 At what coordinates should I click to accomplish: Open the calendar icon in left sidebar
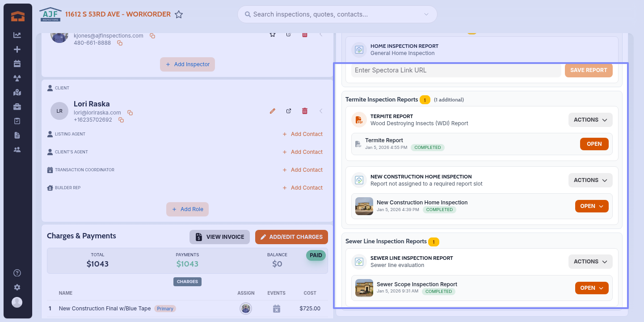[x=17, y=64]
